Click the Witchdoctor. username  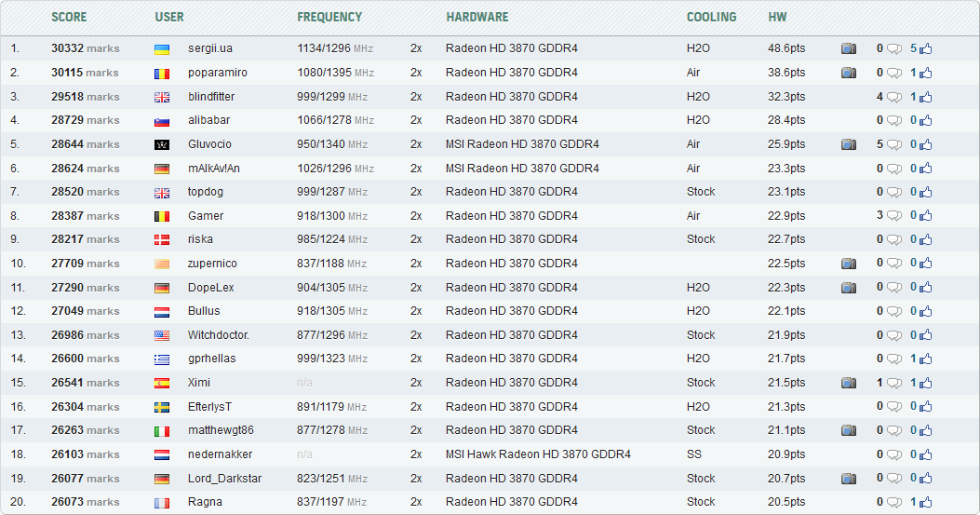[219, 335]
